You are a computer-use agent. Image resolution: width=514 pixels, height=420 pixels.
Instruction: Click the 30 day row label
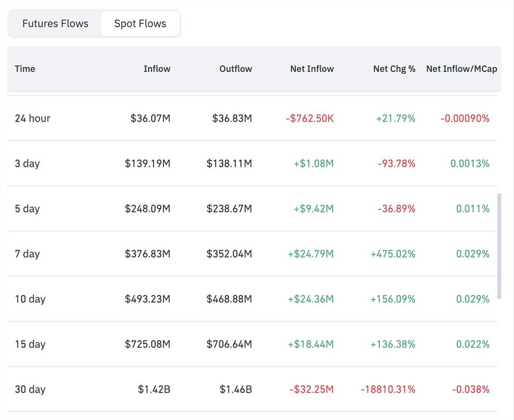(30, 390)
